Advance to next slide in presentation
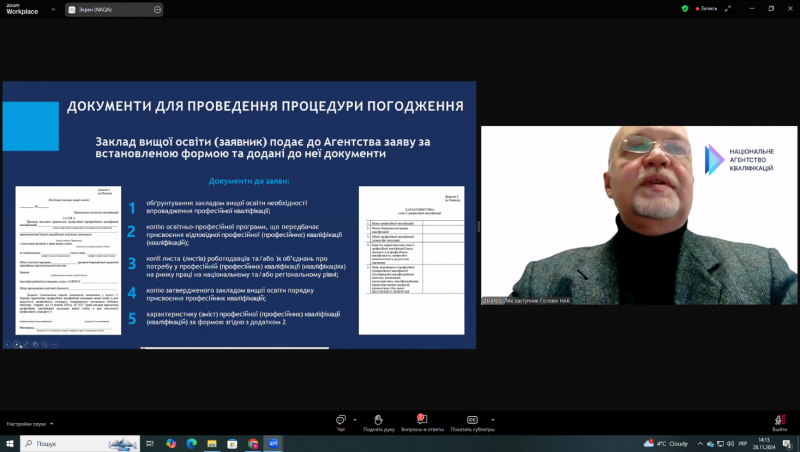 tap(16, 344)
